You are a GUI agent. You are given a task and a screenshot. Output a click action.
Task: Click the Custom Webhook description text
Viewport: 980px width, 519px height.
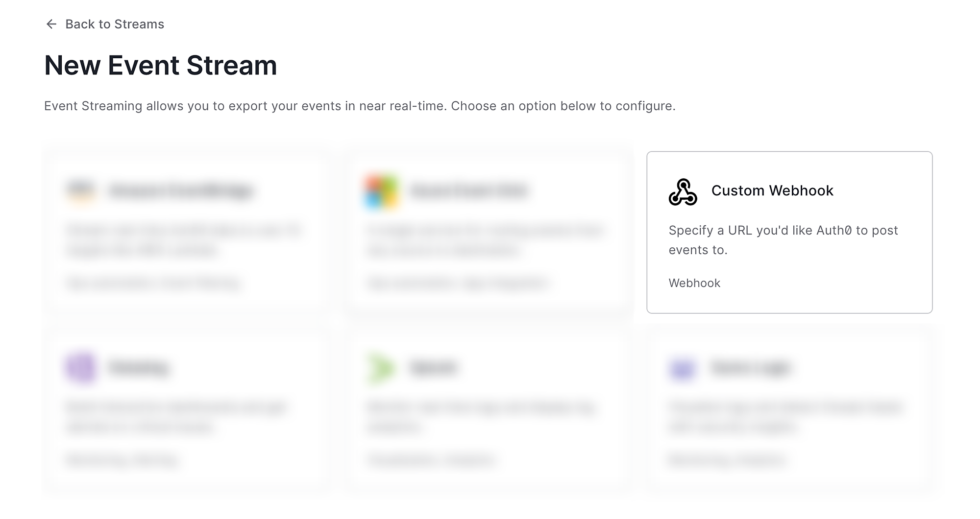pyautogui.click(x=782, y=240)
